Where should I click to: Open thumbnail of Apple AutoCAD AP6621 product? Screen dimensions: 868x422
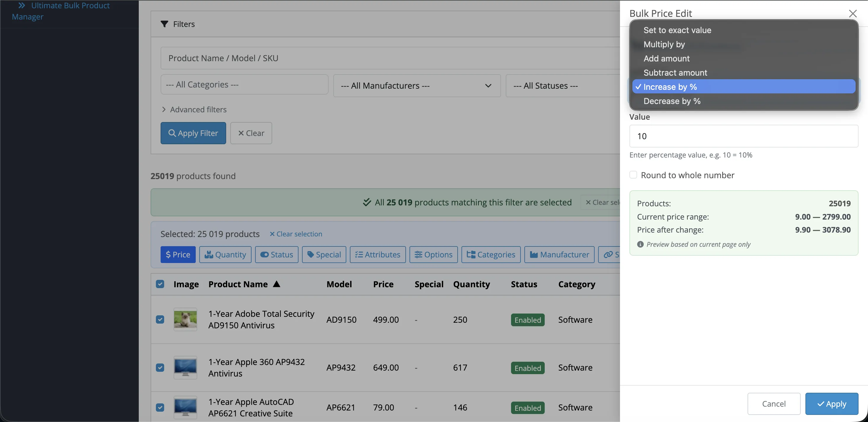tap(185, 407)
